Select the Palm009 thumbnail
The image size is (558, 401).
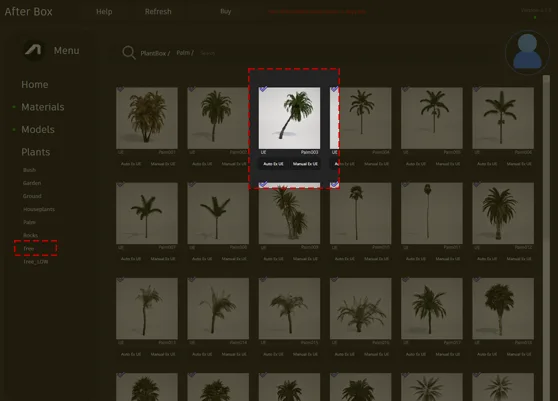coord(289,213)
